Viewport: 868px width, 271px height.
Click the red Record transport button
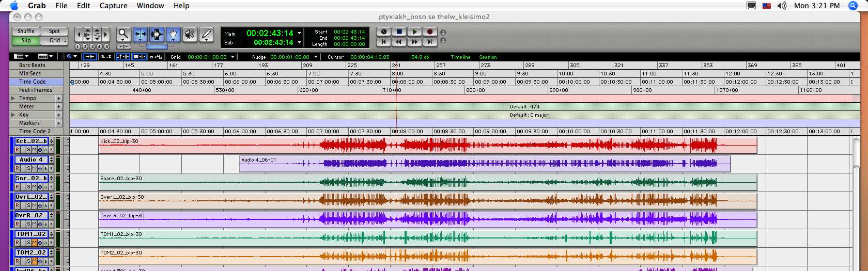(x=430, y=31)
